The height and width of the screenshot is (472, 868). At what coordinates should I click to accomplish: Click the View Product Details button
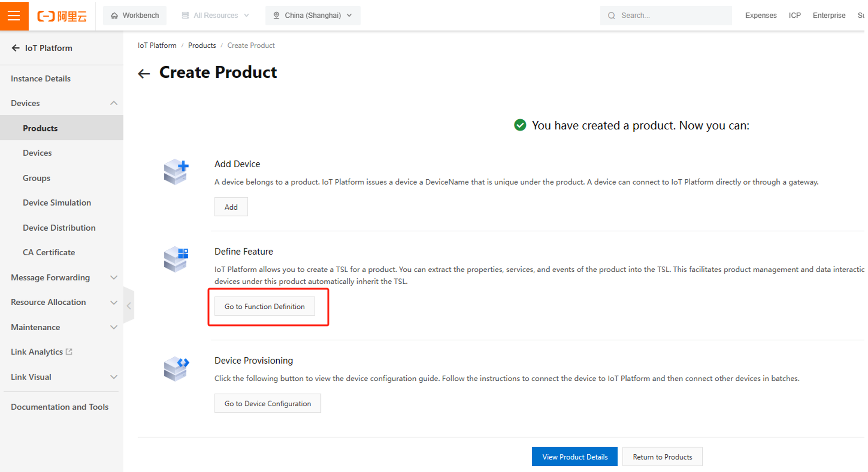click(574, 457)
